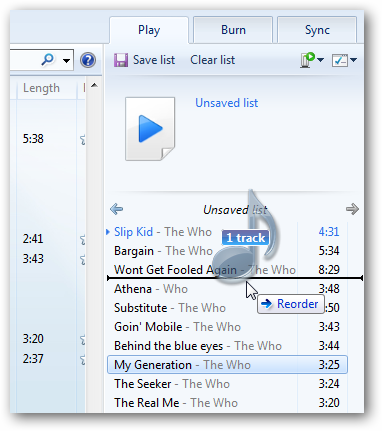The height and width of the screenshot is (431, 382).
Task: Click the library scrollbar up arrow
Action: click(94, 86)
